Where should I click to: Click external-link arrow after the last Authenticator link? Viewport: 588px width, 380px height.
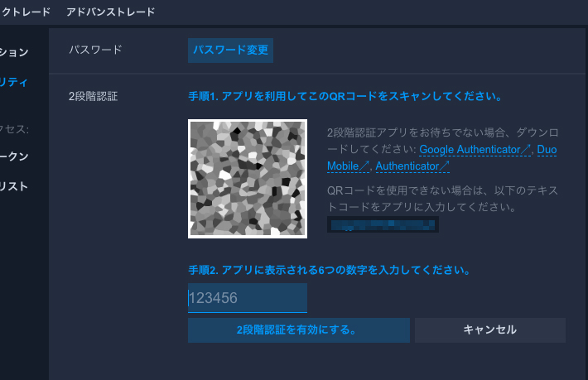pos(445,166)
